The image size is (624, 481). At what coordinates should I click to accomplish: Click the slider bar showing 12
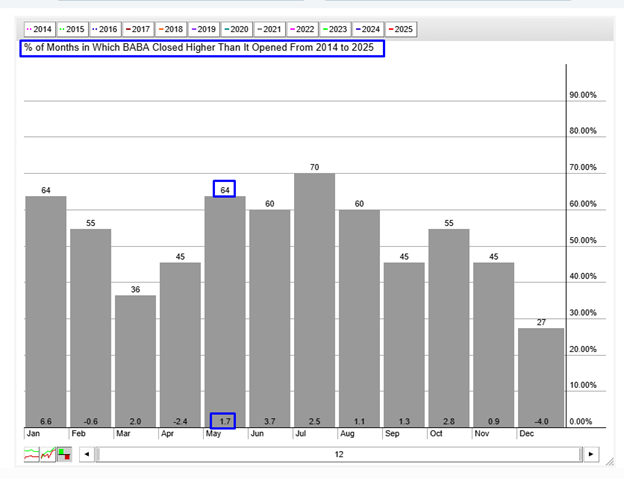point(339,454)
